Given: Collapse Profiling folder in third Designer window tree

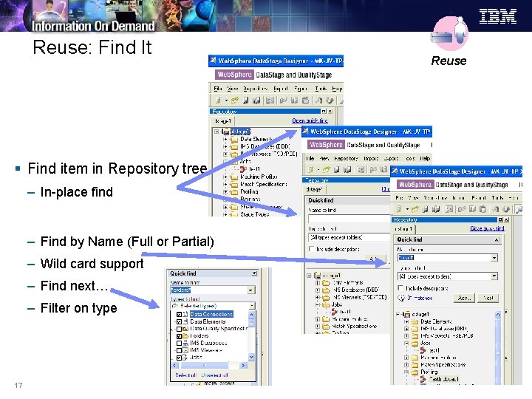Looking at the screenshot, I should [x=406, y=372].
